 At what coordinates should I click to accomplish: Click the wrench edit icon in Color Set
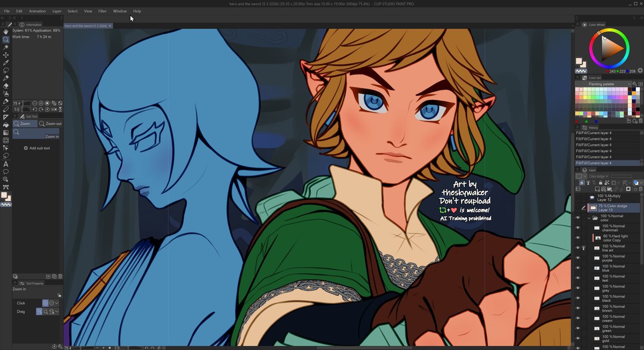point(635,84)
